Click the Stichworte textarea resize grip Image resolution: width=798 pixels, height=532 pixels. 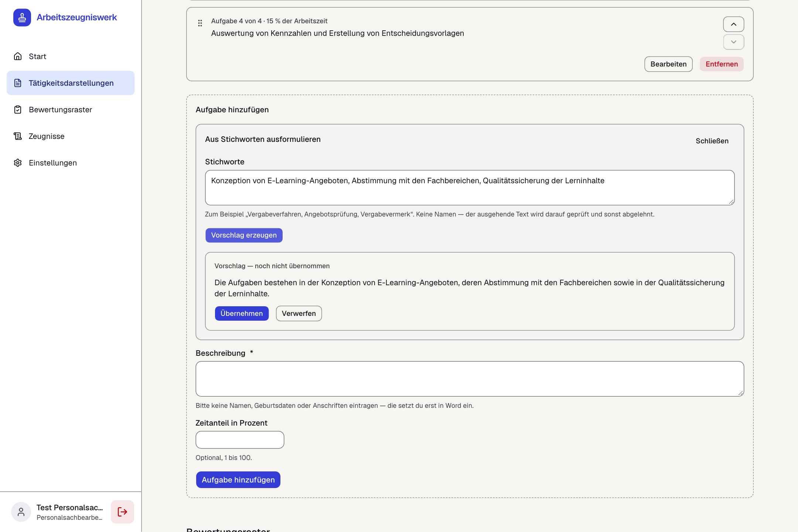pos(731,202)
